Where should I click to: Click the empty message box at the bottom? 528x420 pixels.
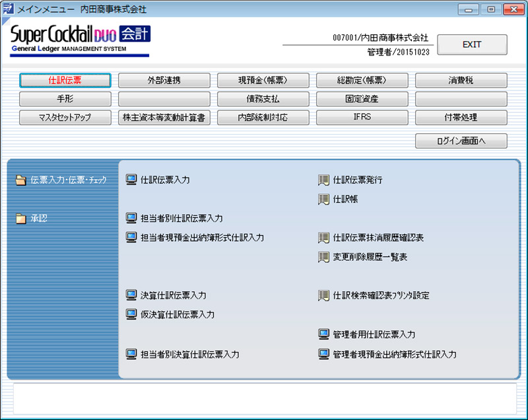(265, 399)
